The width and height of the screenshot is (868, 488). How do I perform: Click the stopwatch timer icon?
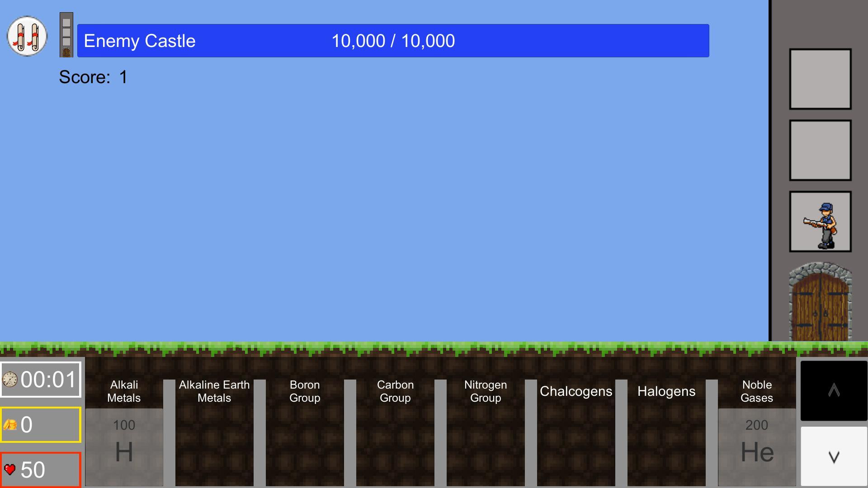point(10,380)
